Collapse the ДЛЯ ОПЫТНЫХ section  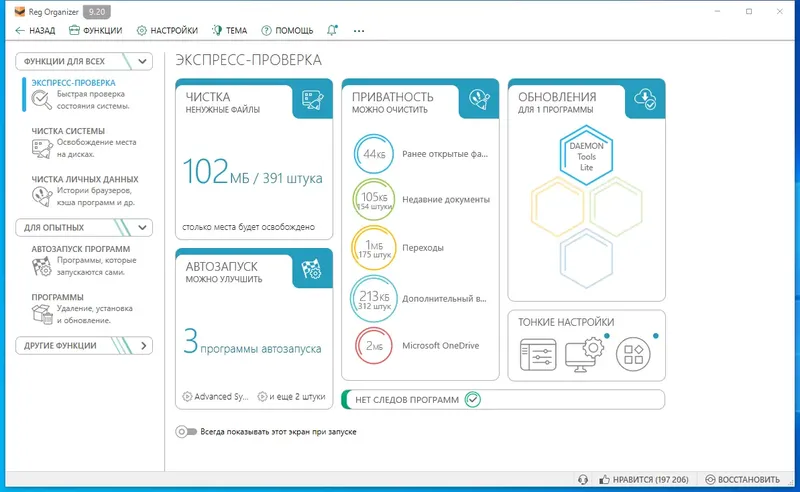tap(142, 228)
